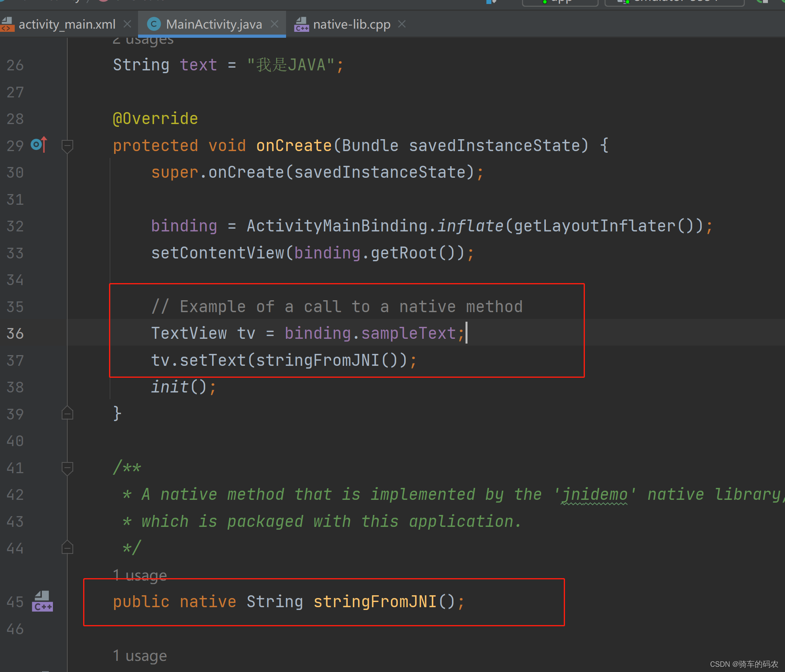The height and width of the screenshot is (672, 785).
Task: Click the MainActivity.java class file icon
Action: 154,24
